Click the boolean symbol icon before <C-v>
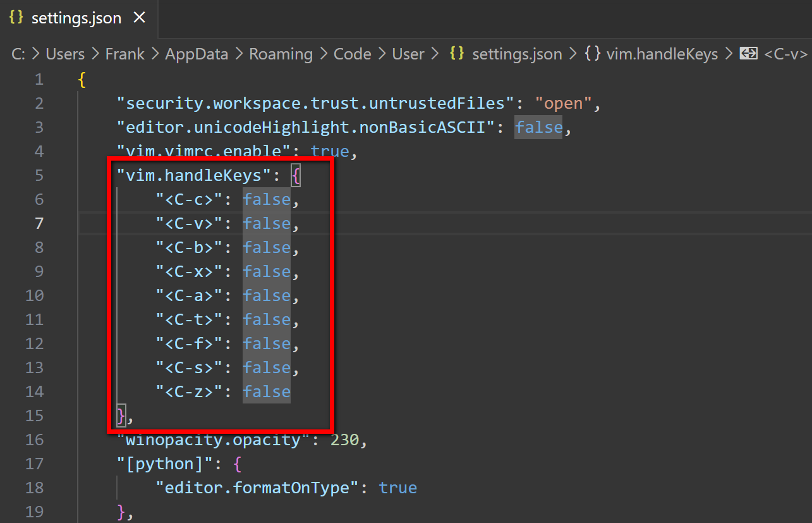 (748, 54)
